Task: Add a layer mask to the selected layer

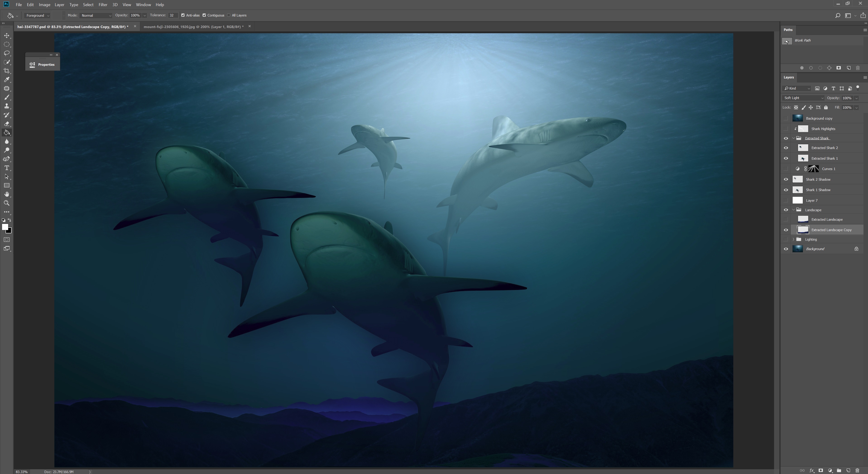Action: (x=821, y=471)
